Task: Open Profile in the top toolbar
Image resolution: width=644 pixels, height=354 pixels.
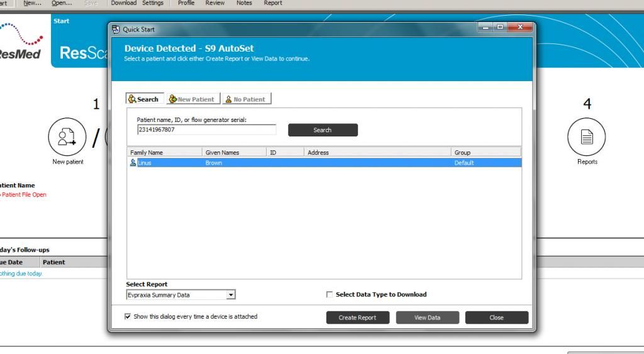Action: [x=186, y=3]
